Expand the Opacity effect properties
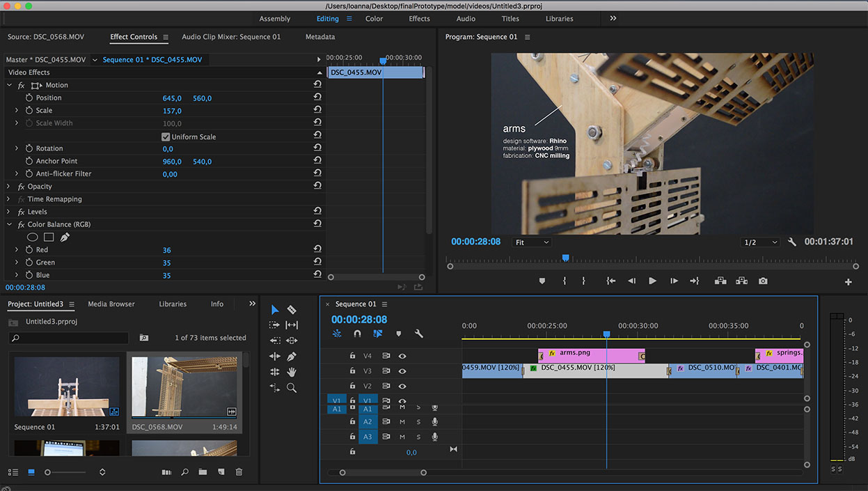The height and width of the screenshot is (491, 868). pyautogui.click(x=10, y=186)
